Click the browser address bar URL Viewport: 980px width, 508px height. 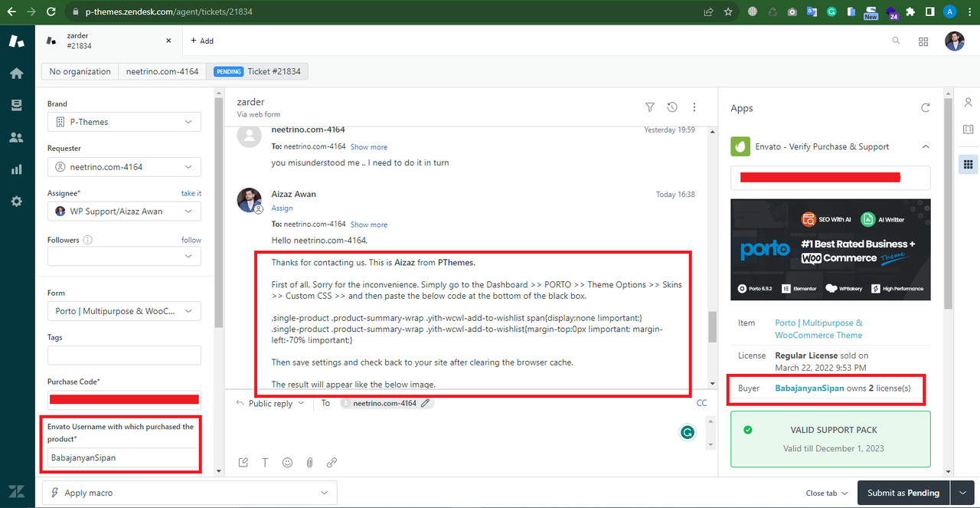click(168, 12)
